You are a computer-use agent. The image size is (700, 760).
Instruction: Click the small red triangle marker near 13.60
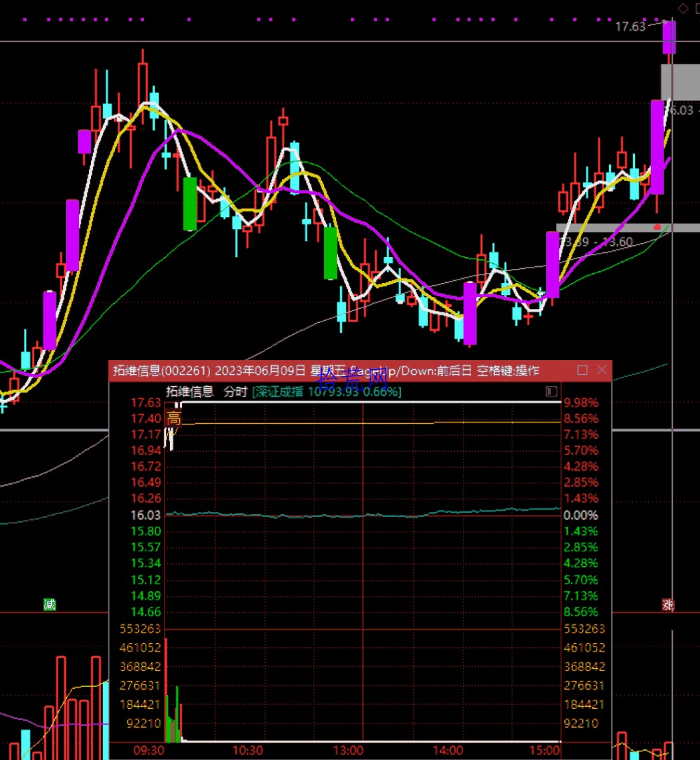click(657, 227)
